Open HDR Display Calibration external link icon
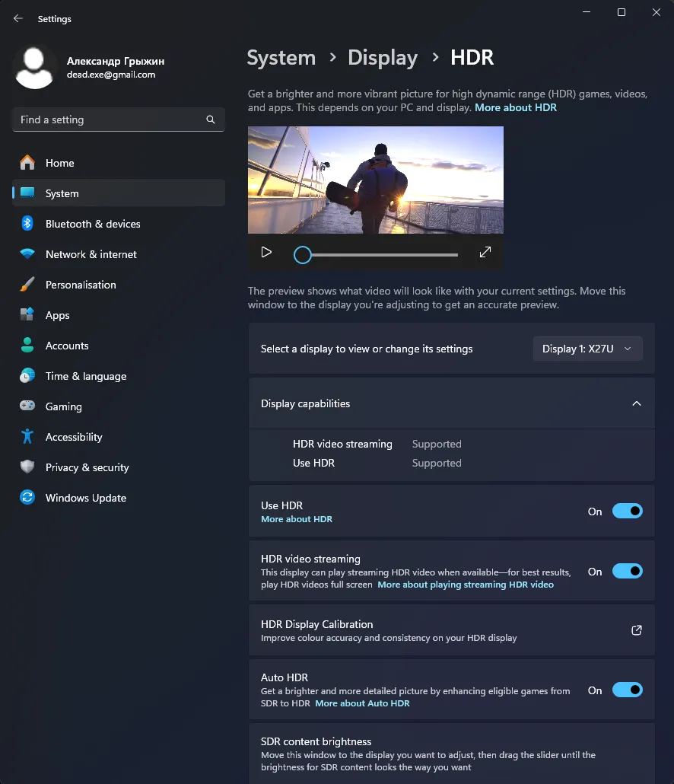This screenshot has height=784, width=674. pos(637,630)
